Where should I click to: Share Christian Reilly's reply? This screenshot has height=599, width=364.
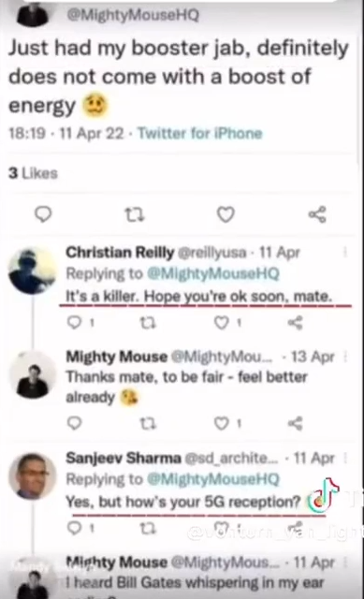[x=296, y=323]
